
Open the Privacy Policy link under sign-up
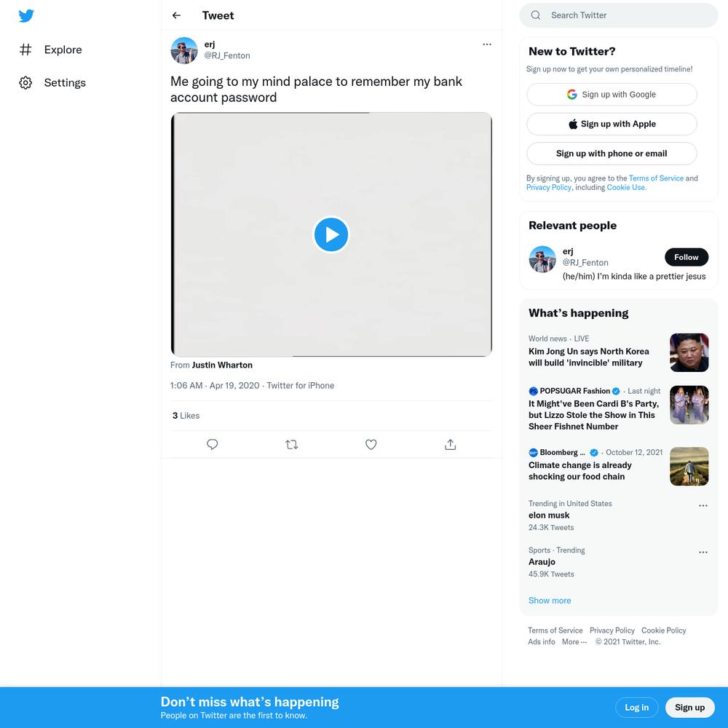click(548, 188)
